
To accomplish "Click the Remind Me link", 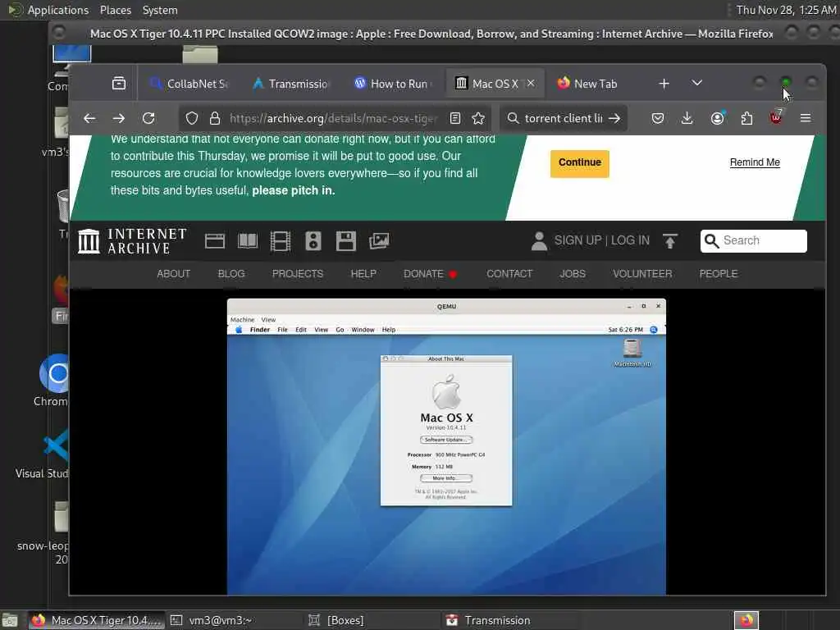I will pos(755,162).
